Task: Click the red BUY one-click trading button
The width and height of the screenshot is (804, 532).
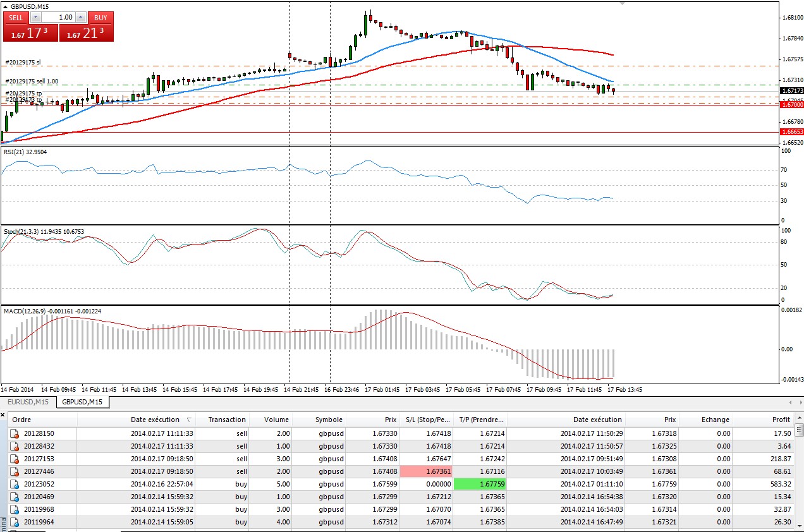Action: pyautogui.click(x=100, y=18)
